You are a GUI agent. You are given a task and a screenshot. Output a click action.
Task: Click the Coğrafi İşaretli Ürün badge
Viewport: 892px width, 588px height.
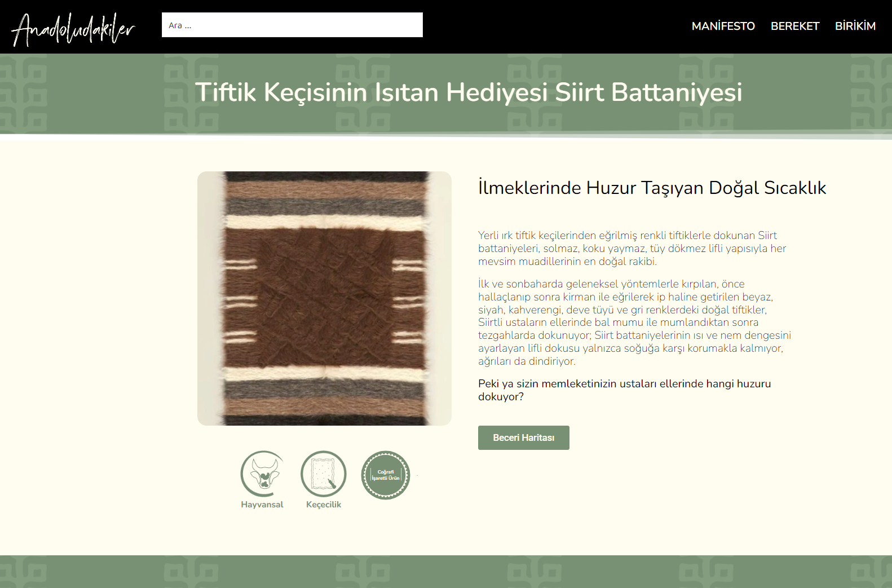(386, 475)
